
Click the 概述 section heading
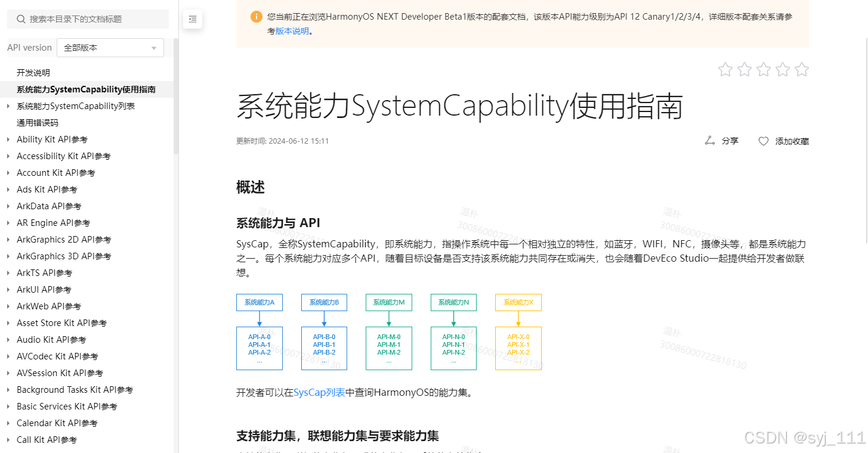251,187
